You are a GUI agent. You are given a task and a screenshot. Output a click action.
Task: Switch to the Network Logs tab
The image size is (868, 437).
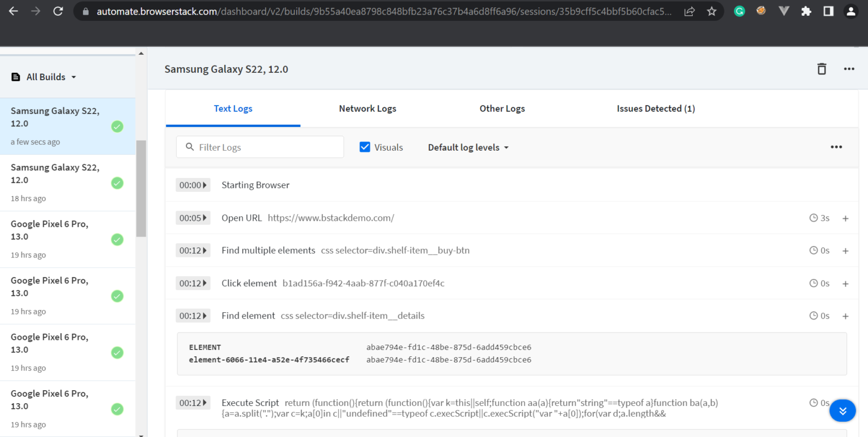[x=367, y=108]
